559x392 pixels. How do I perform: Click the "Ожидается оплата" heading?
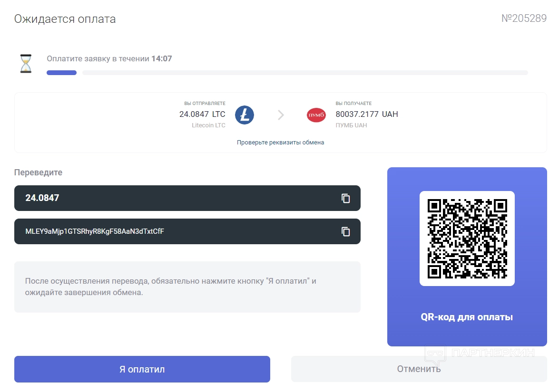65,19
